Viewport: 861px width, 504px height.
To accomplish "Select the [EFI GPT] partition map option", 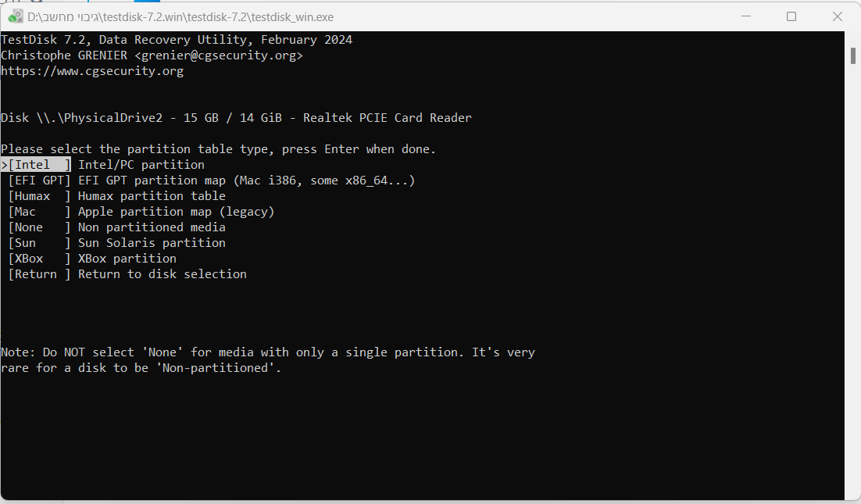I will 40,181.
